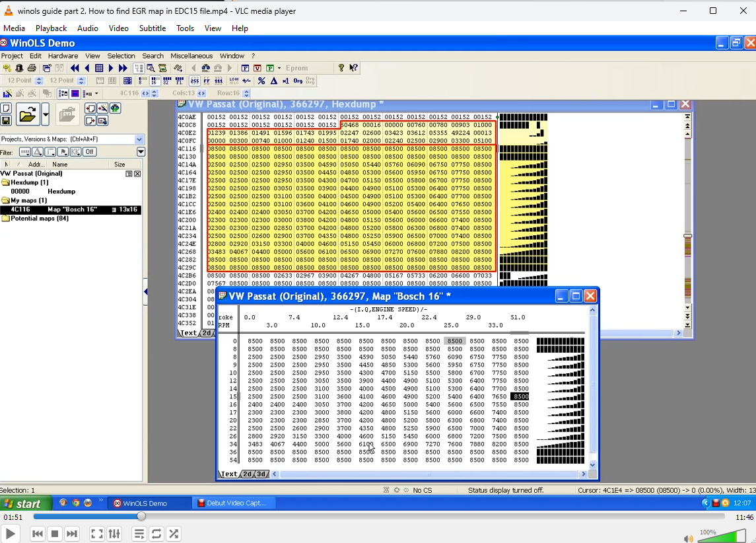The width and height of the screenshot is (756, 543).
Task: Click the VLC volume slider
Action: [722, 536]
